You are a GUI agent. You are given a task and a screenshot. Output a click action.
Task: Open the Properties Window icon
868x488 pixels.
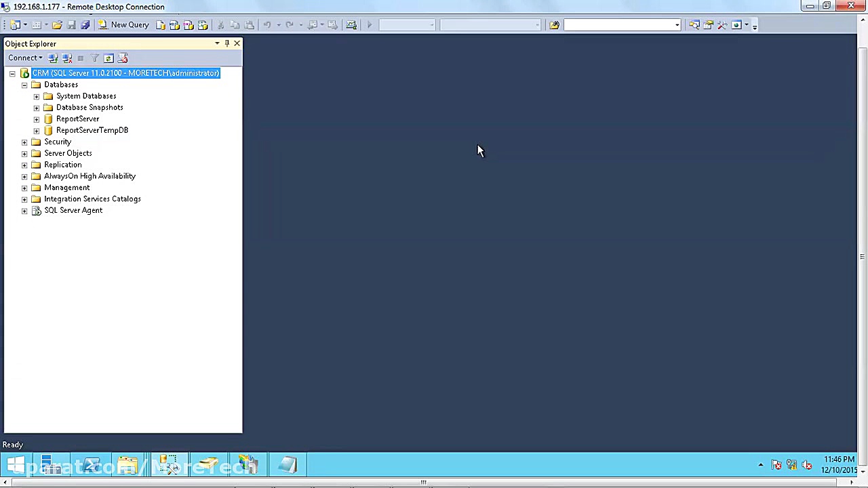(x=708, y=25)
